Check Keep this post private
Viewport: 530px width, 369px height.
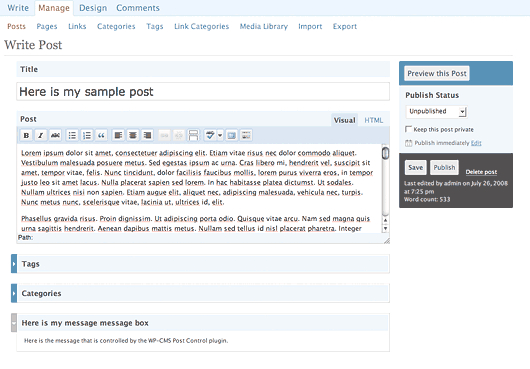[x=408, y=129]
